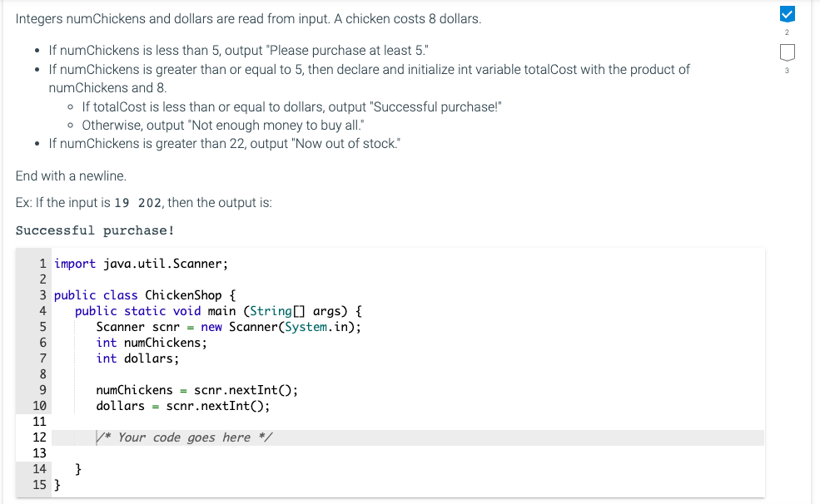Screen dimensions: 820x504
Task: Click the empty completion badge for section 3
Action: [786, 52]
